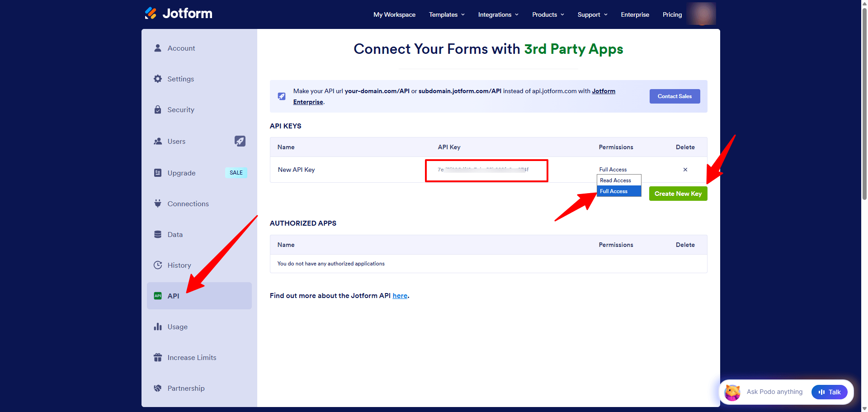The image size is (868, 412).
Task: Click the Ask Podo anything field
Action: (x=774, y=392)
